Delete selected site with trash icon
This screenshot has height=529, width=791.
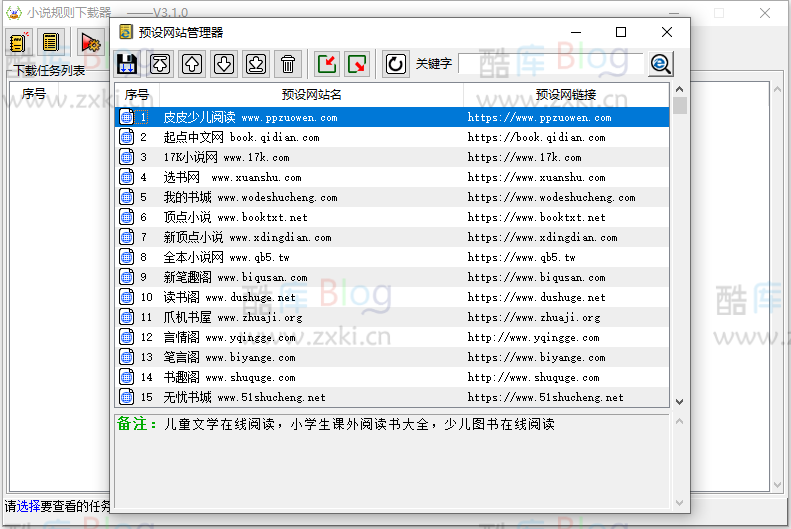288,64
